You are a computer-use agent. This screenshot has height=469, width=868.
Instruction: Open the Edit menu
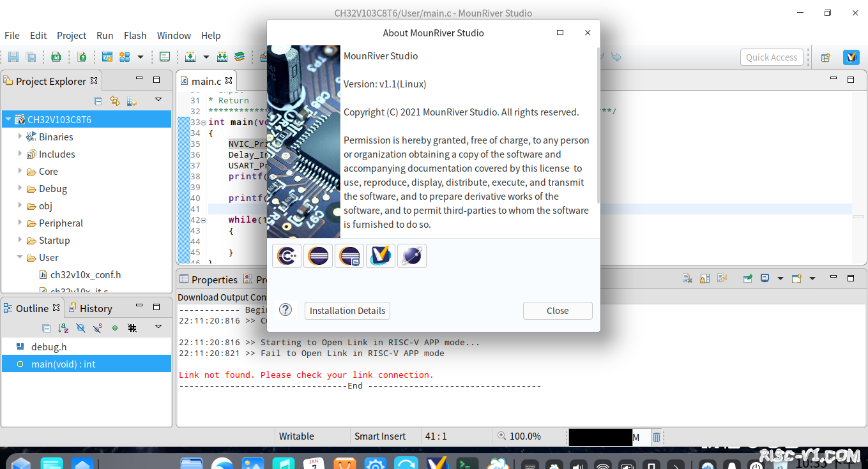point(38,36)
